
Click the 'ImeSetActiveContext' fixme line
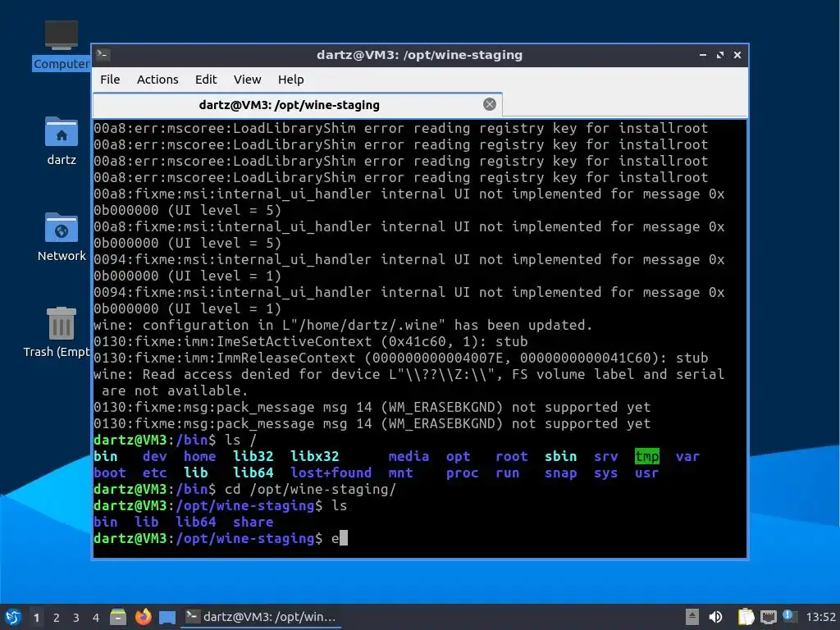pos(310,342)
